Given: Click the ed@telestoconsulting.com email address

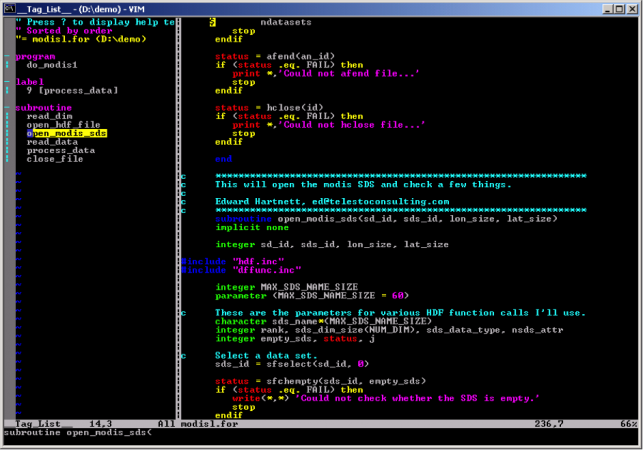Looking at the screenshot, I should point(364,202).
